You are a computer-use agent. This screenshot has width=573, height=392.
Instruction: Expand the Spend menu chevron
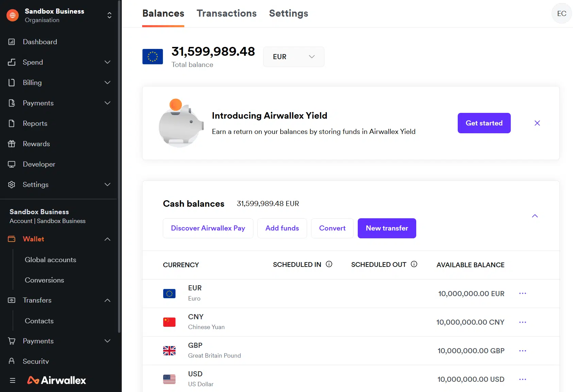coord(107,62)
